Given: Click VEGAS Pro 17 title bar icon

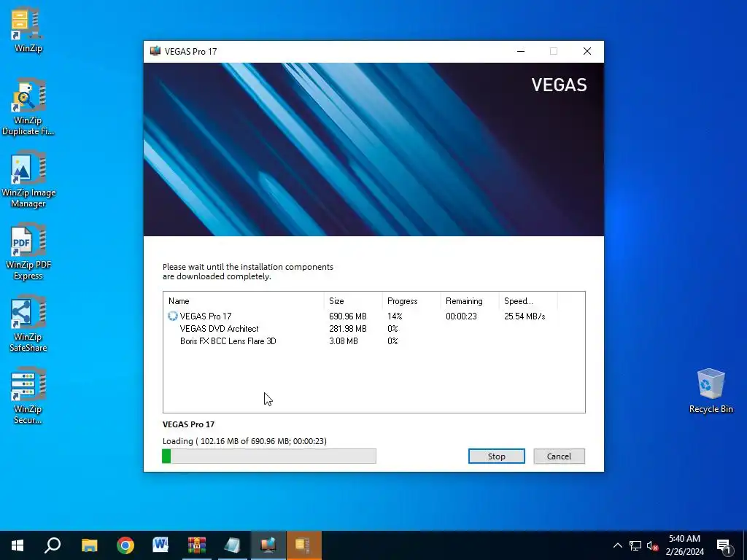Looking at the screenshot, I should click(x=155, y=51).
